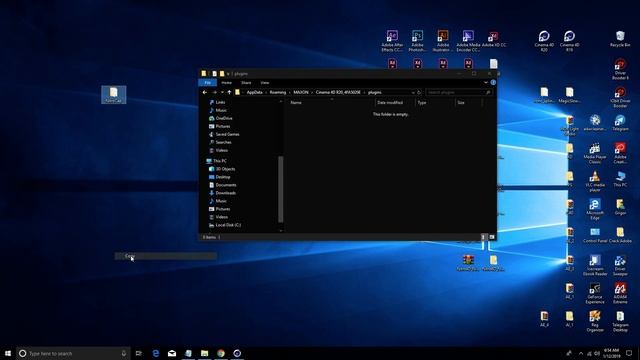Viewport: 640px width, 360px height.
Task: Show hidden system tray icons
Action: click(x=581, y=353)
